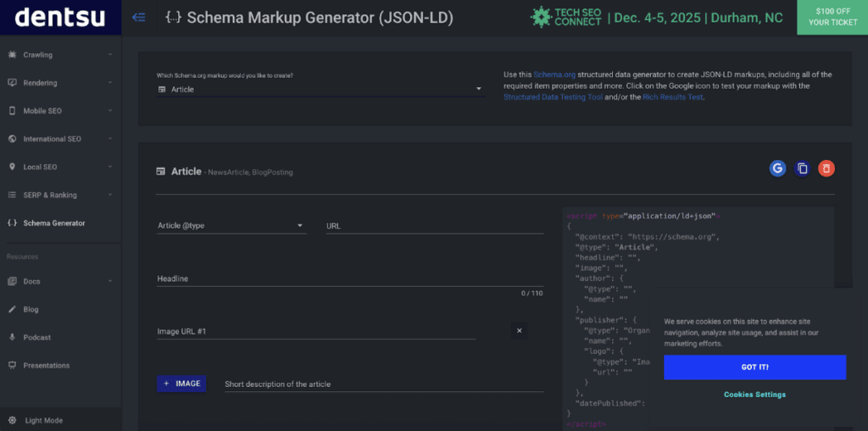Image resolution: width=868 pixels, height=431 pixels.
Task: Open Podcast in the sidebar
Action: tap(60, 338)
